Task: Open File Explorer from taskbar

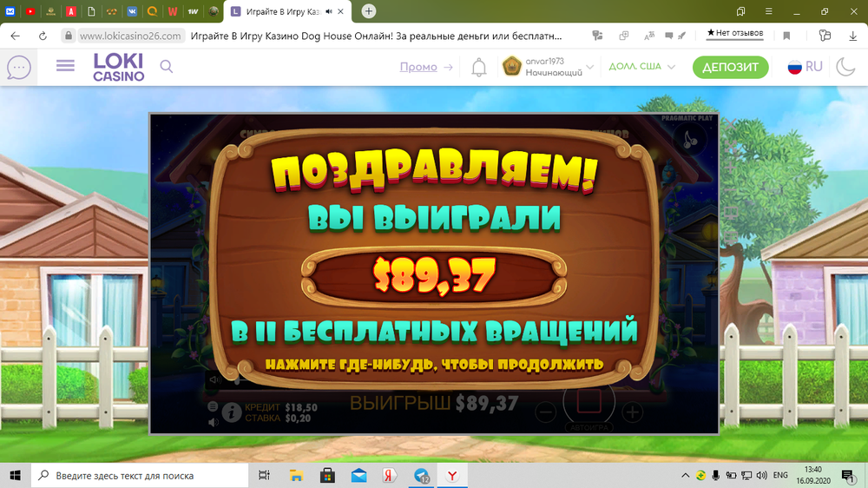Action: click(296, 475)
